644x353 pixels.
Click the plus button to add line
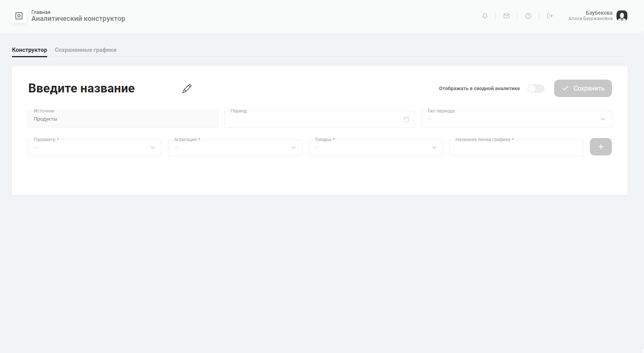click(x=601, y=147)
